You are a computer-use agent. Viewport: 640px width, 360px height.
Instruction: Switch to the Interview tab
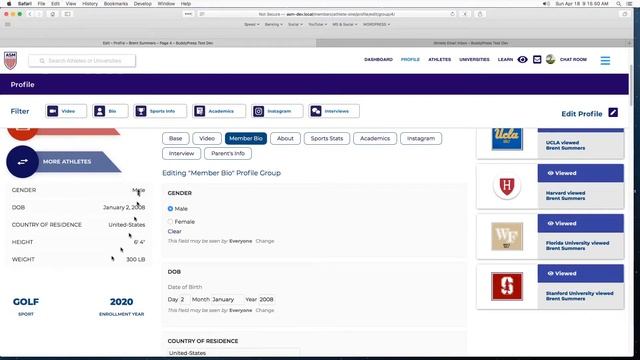point(181,153)
